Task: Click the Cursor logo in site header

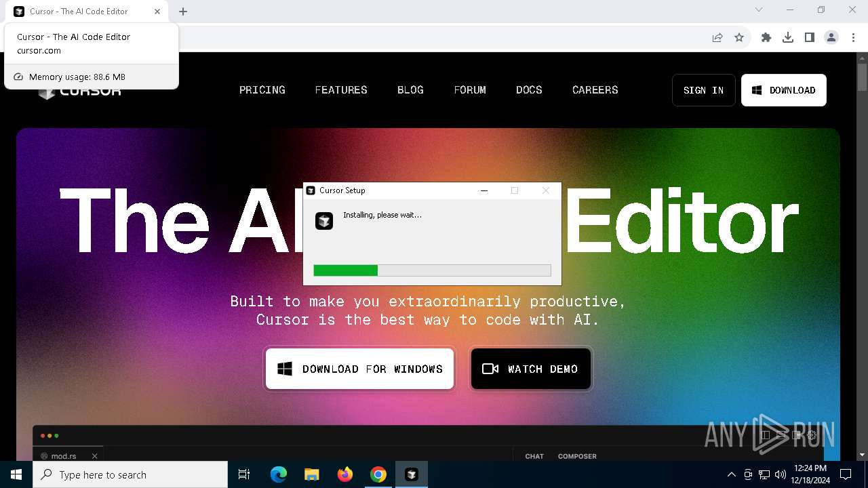Action: click(x=80, y=91)
